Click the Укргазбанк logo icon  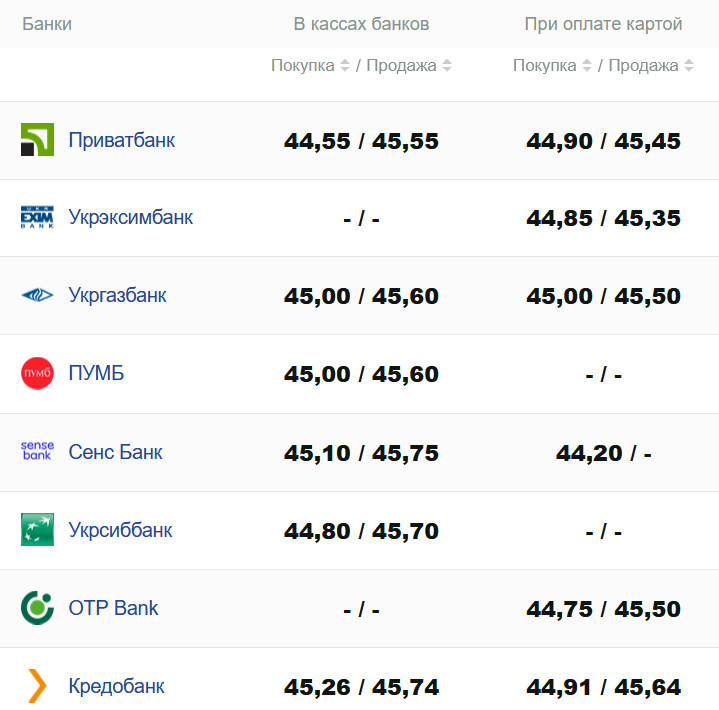(x=37, y=296)
